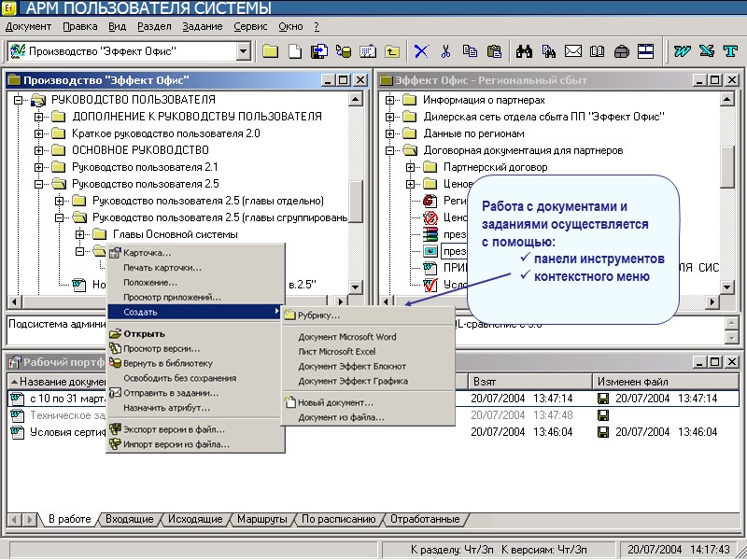Switch to the Маршруты tab
The height and width of the screenshot is (560, 747).
262,519
